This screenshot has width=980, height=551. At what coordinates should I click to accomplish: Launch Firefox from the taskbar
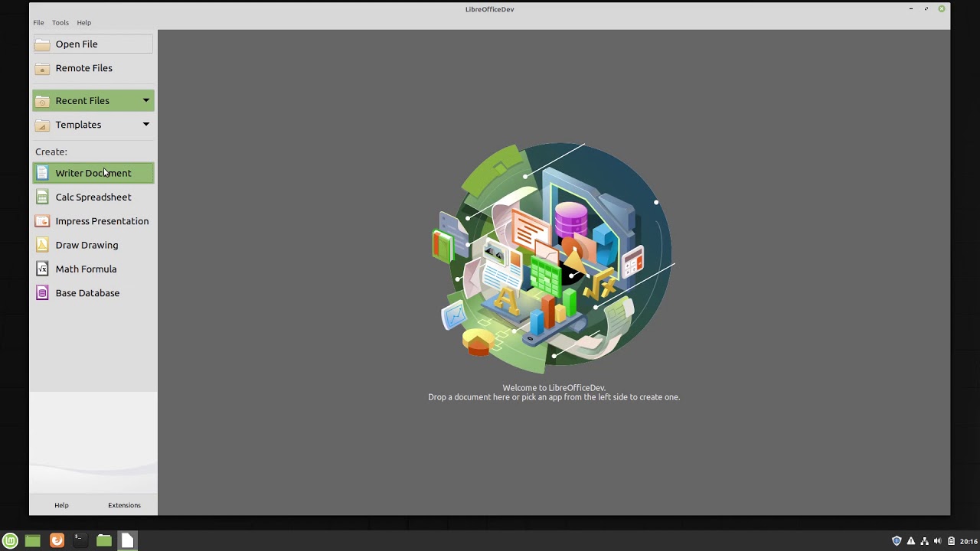pyautogui.click(x=57, y=541)
